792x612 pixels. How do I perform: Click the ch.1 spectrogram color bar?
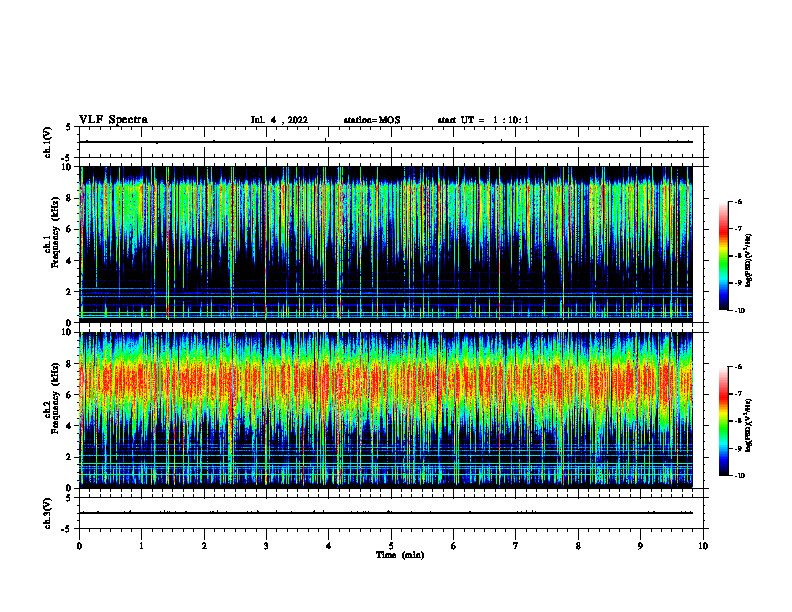(724, 256)
